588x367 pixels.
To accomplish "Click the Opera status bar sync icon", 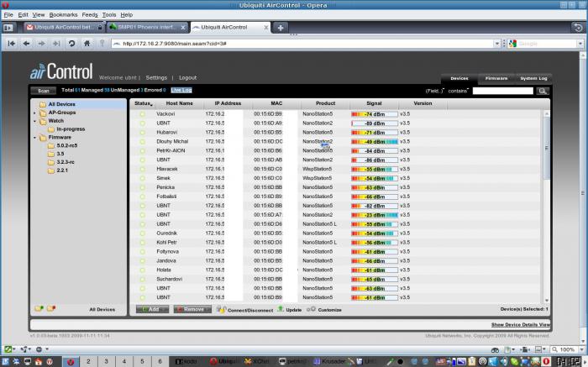I will pyautogui.click(x=8, y=349).
